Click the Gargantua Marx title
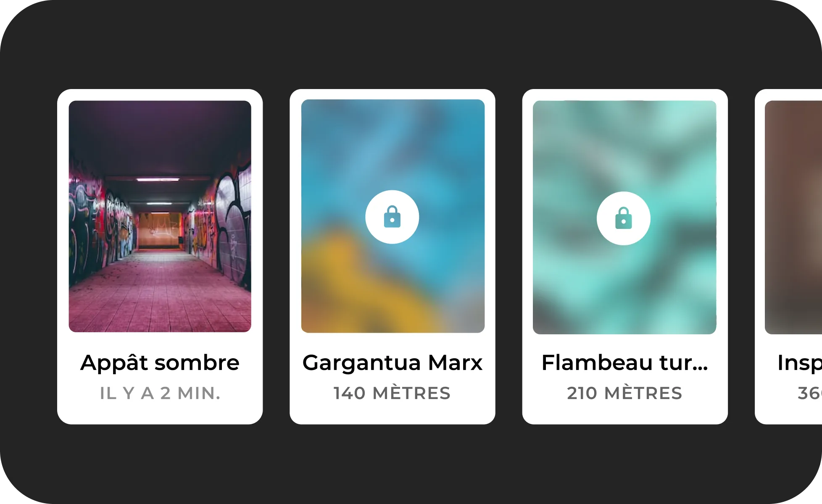This screenshot has width=822, height=504. (x=393, y=363)
